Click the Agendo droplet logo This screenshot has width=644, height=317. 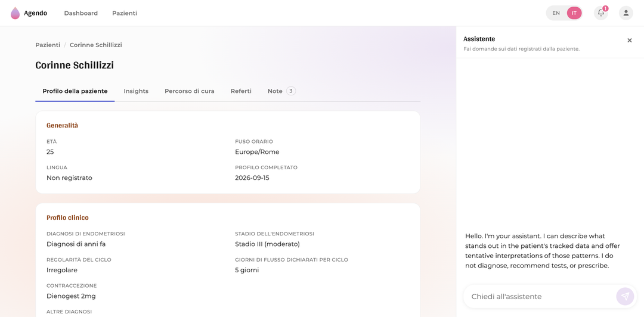[15, 13]
